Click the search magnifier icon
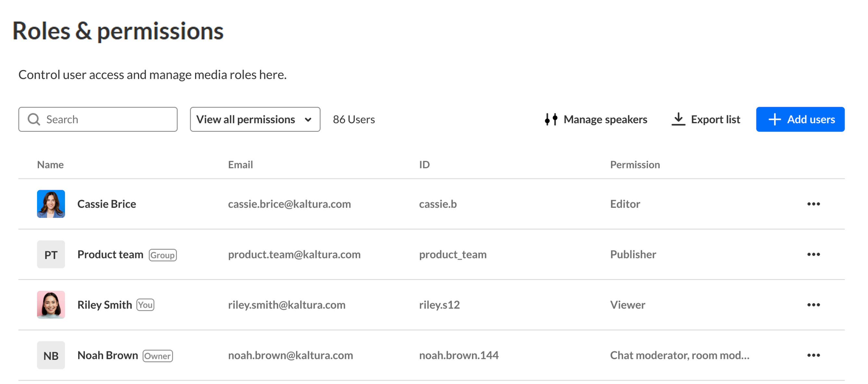The image size is (868, 384). [x=34, y=119]
